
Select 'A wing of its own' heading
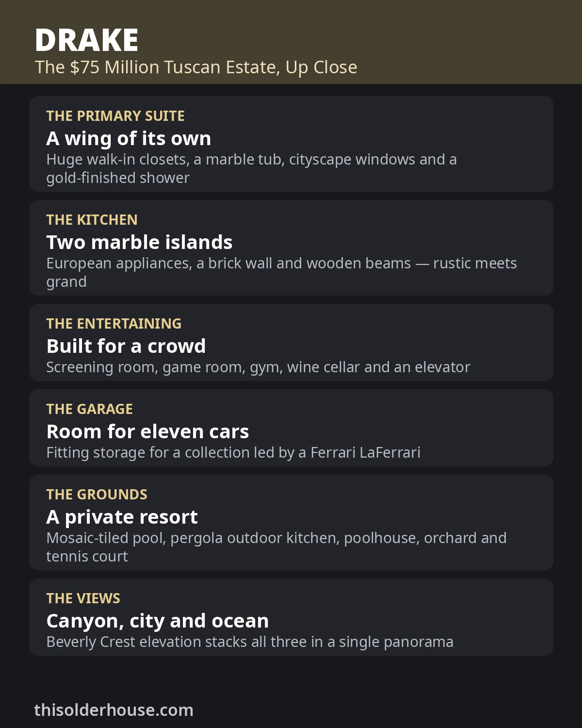click(129, 139)
